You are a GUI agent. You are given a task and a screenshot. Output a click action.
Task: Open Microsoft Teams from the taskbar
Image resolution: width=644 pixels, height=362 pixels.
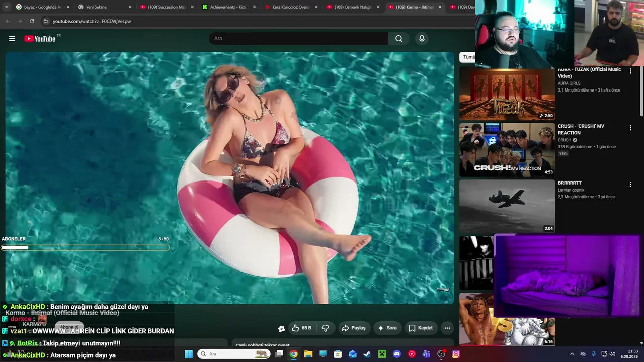coord(427,354)
